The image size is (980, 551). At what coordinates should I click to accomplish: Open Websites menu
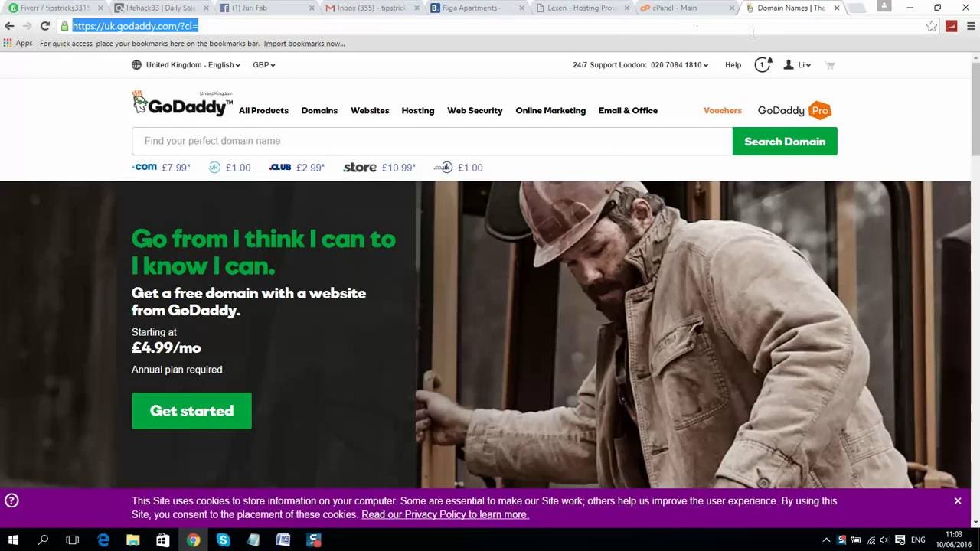(370, 111)
